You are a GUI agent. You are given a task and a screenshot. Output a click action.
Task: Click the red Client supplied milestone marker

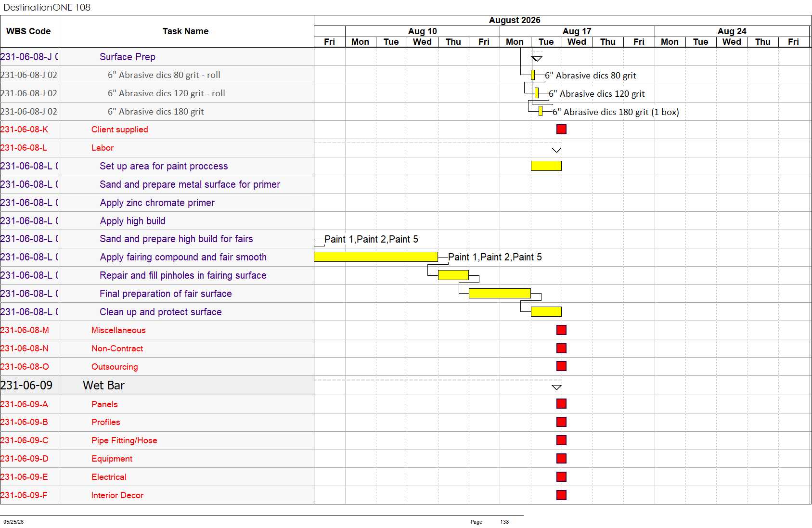pos(561,129)
